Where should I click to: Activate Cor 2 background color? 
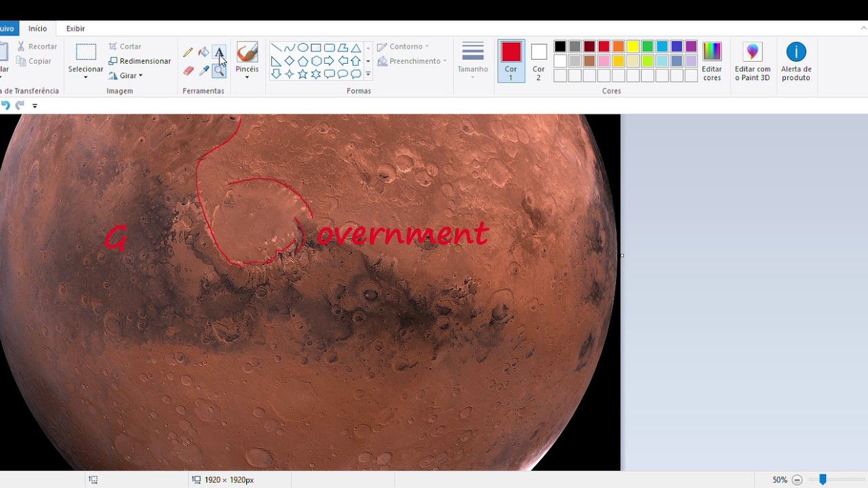tap(538, 62)
